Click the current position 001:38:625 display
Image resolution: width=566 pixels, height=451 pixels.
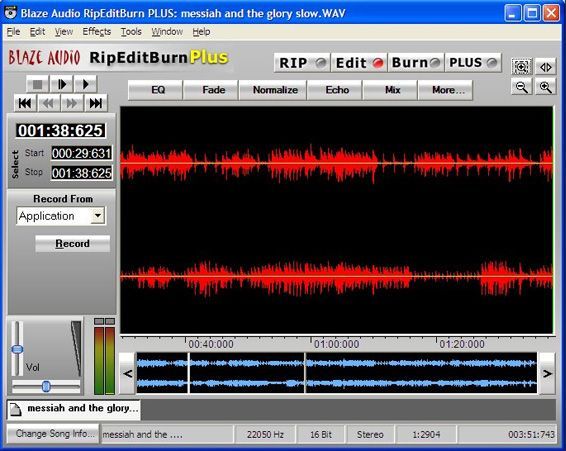60,130
